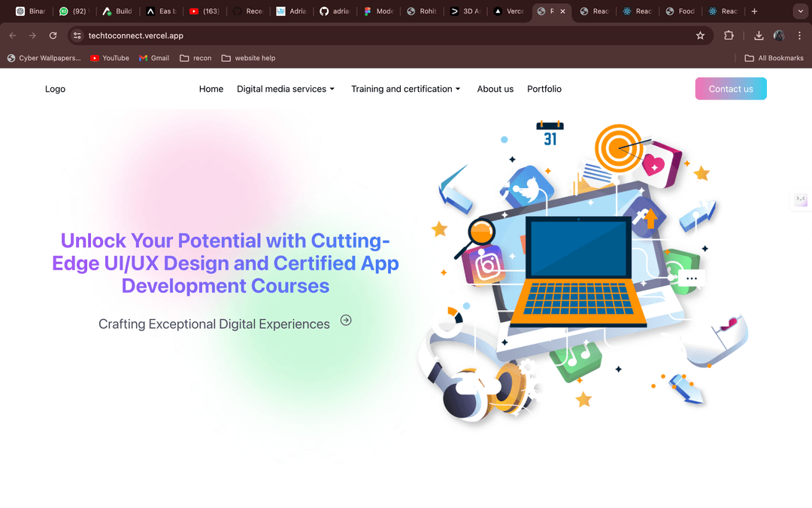The height and width of the screenshot is (508, 812).
Task: Open Chrome's three-dot menu
Action: [x=798, y=35]
